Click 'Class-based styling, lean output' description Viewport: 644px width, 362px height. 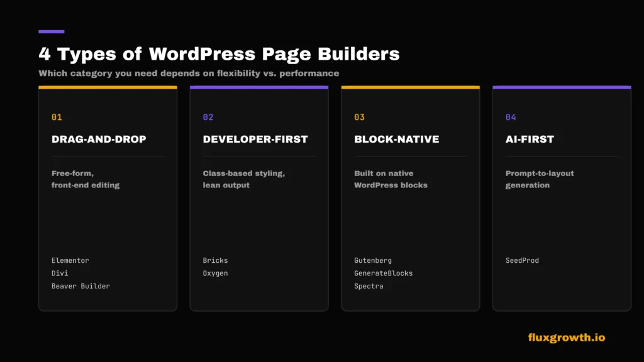244,179
